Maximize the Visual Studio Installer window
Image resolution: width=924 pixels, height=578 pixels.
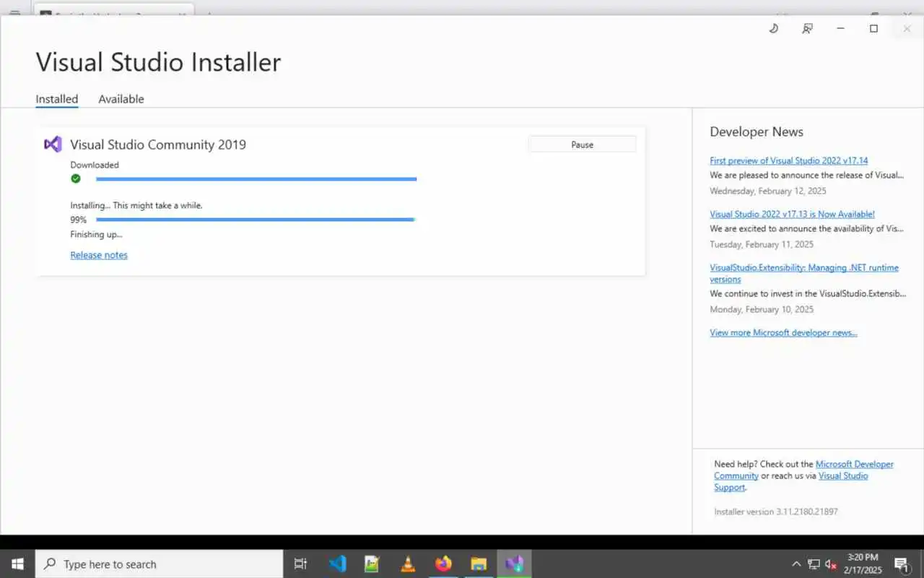[x=873, y=28]
